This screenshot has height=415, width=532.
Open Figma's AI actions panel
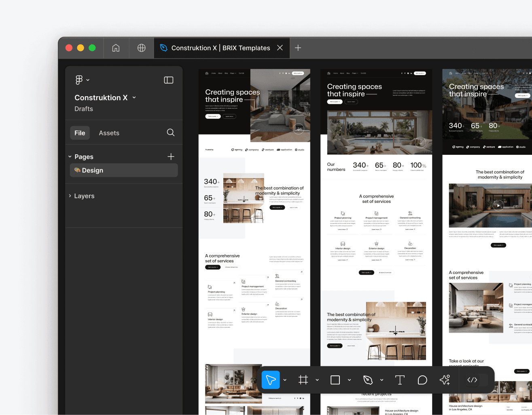(445, 380)
